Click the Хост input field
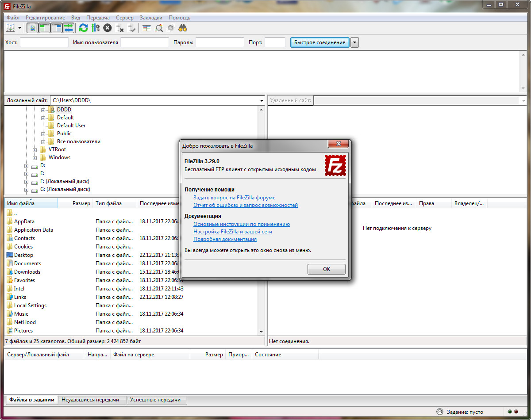The height and width of the screenshot is (420, 531). [x=44, y=42]
